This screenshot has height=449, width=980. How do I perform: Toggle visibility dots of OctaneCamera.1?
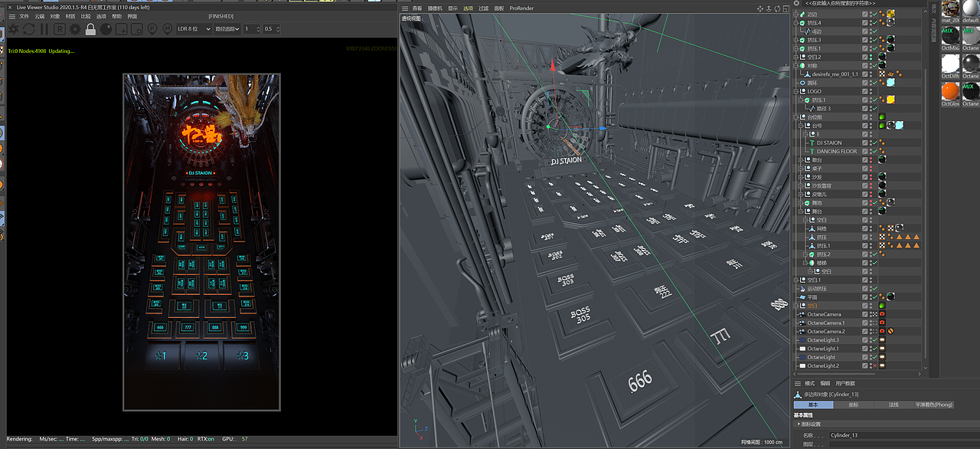point(871,323)
